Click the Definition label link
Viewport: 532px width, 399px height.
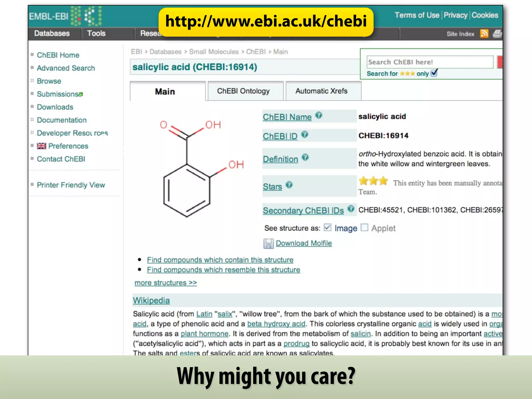point(280,159)
